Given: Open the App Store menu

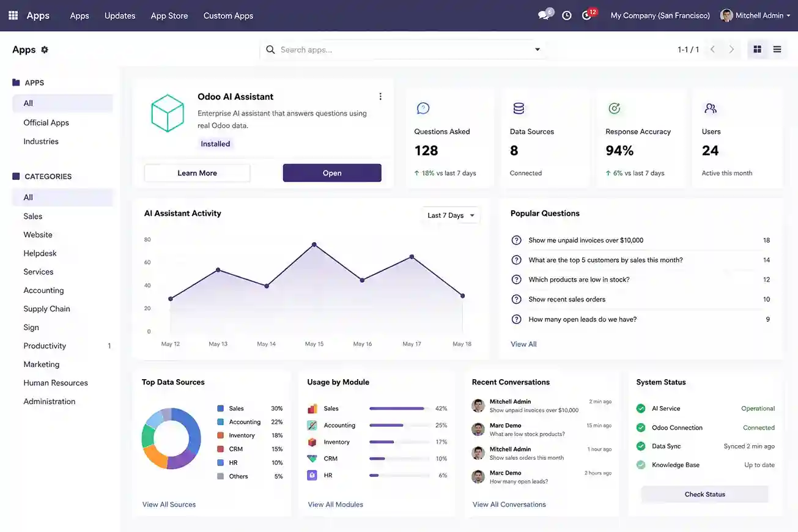Looking at the screenshot, I should (169, 15).
